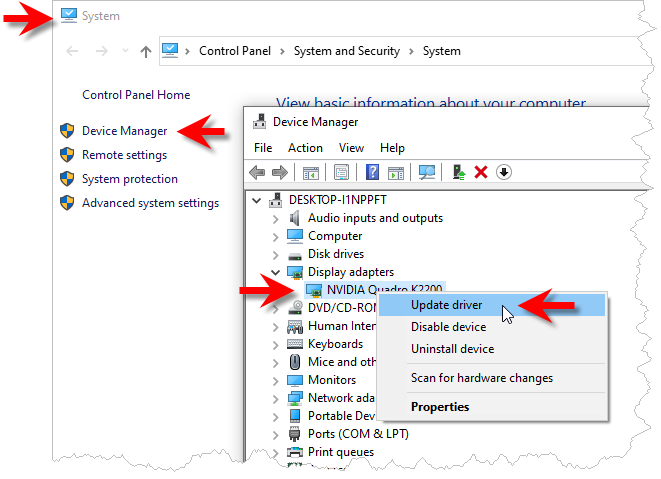This screenshot has width=661, height=479.
Task: Choose Scan for hardware changes in context menu
Action: (492, 378)
